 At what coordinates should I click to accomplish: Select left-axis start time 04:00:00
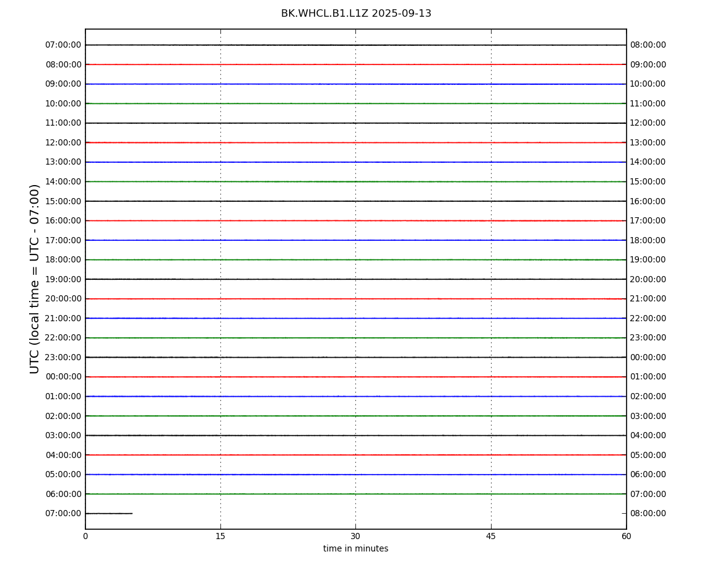coord(63,455)
